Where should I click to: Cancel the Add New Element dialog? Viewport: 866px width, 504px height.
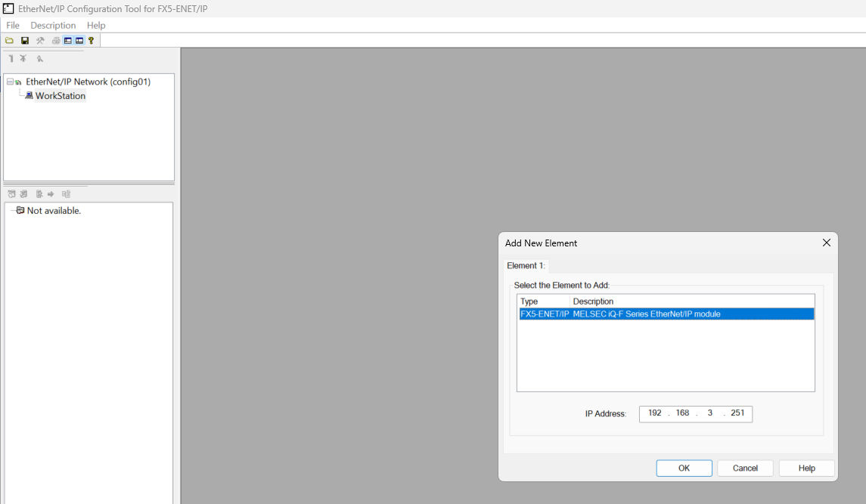point(745,468)
